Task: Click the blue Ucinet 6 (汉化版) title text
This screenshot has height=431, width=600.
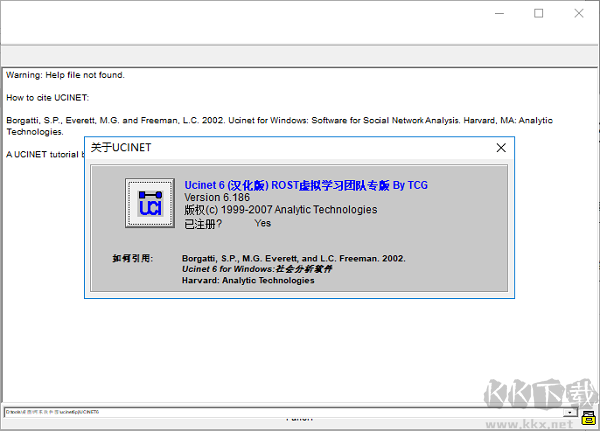Action: click(x=306, y=185)
